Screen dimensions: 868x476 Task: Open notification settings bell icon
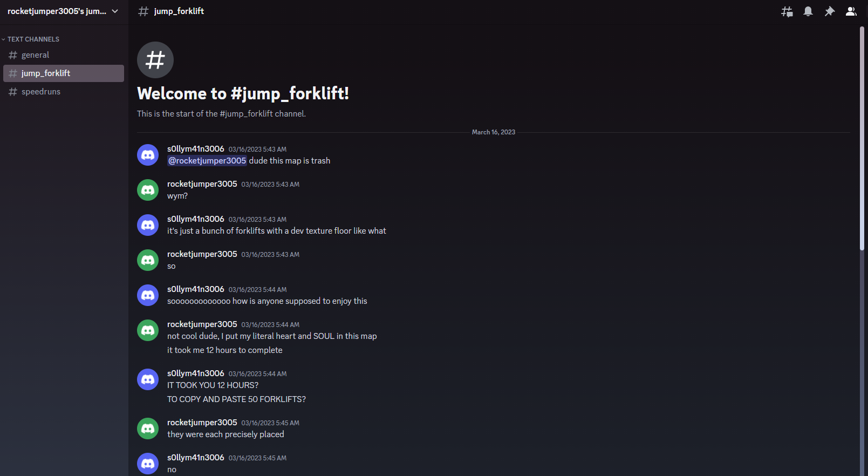(808, 11)
